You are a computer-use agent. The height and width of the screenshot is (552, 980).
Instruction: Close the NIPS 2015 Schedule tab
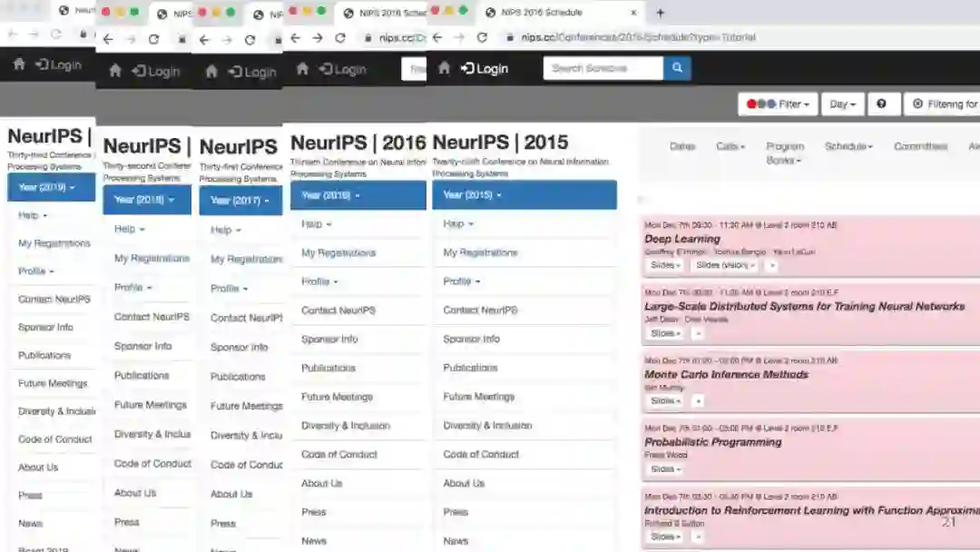[633, 12]
